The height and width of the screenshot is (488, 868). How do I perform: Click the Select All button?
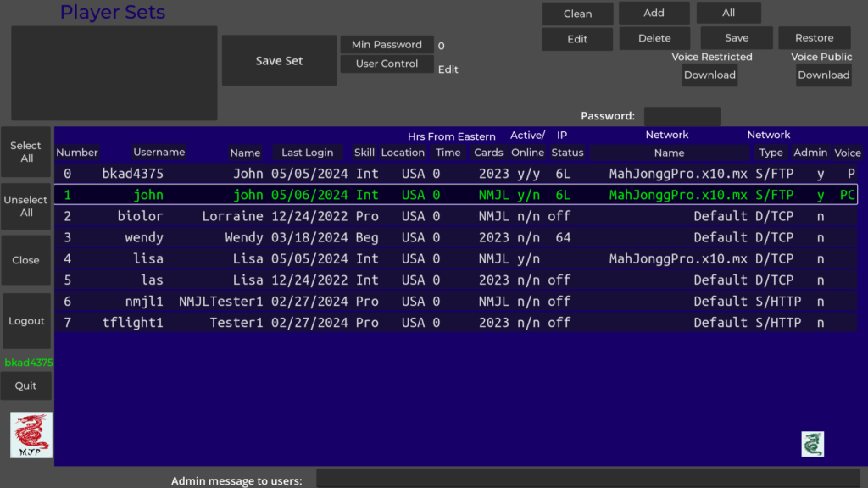pos(25,152)
